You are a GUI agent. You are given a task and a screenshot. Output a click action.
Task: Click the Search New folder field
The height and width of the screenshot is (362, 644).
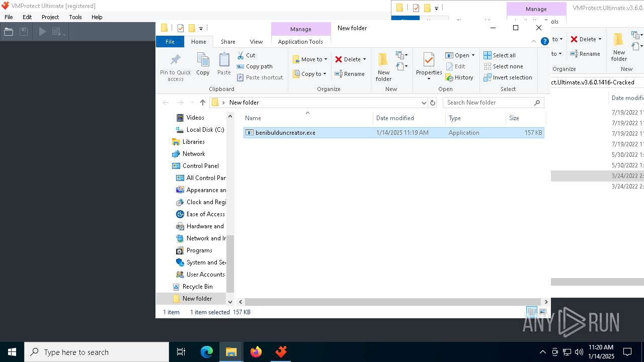pyautogui.click(x=493, y=103)
